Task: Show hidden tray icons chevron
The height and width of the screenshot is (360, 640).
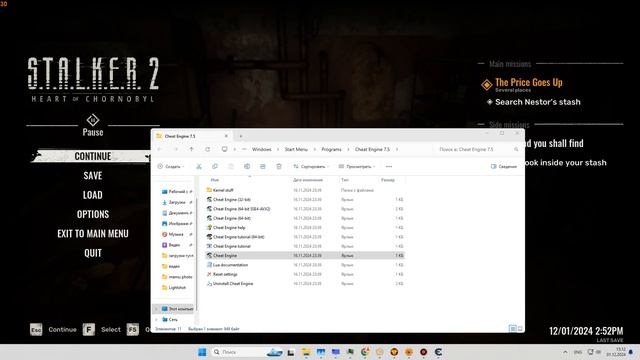Action: click(565, 352)
